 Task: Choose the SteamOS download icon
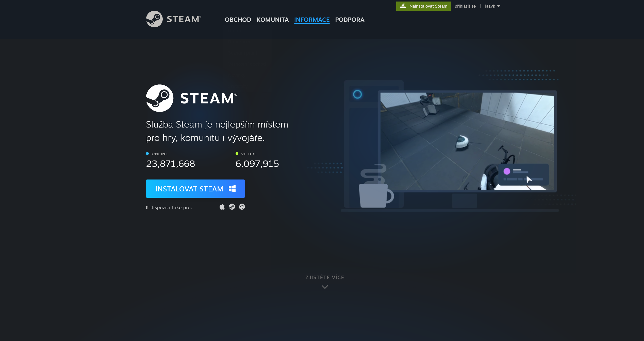coord(232,207)
